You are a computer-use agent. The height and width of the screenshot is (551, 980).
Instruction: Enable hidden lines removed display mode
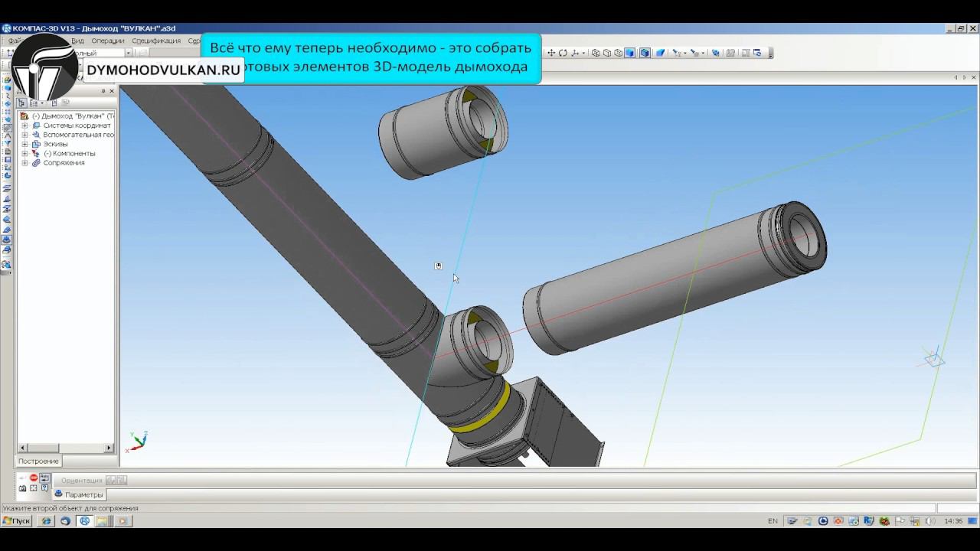tap(607, 53)
